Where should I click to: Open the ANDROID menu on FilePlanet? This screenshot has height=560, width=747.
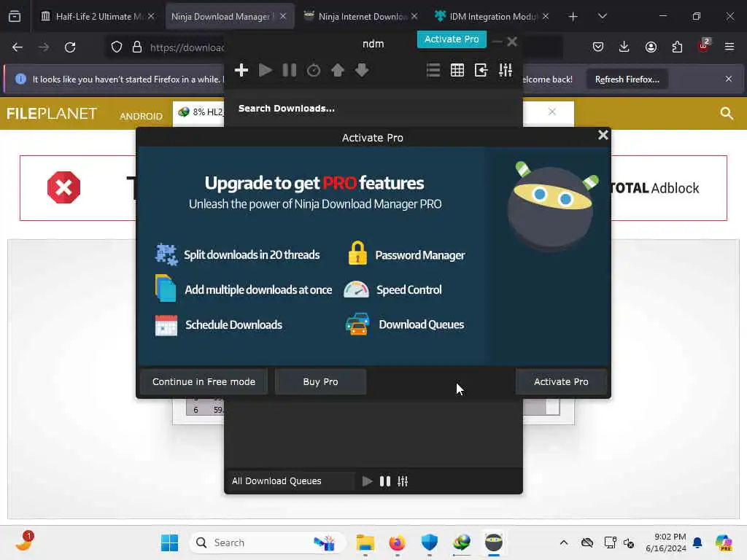[141, 116]
